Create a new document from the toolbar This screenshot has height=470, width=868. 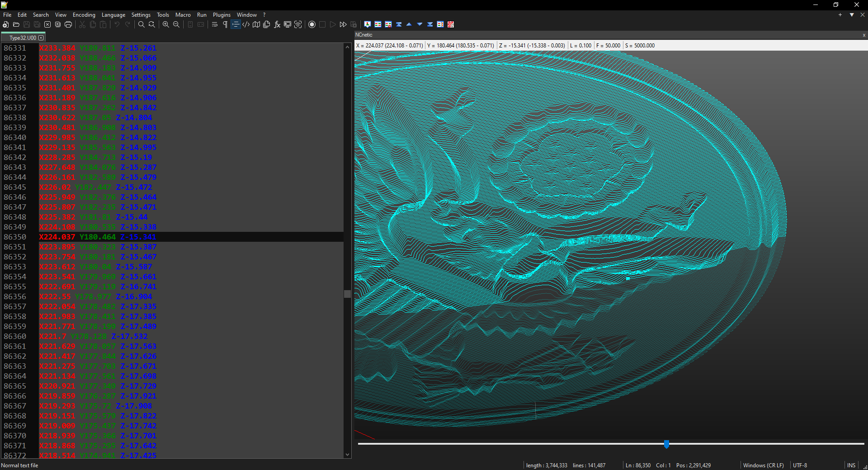pos(5,24)
